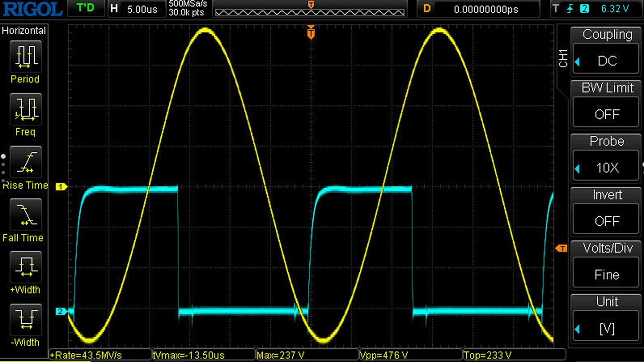Click the trigger source channel 2 badge
Image resolution: width=644 pixels, height=362 pixels.
[x=584, y=9]
